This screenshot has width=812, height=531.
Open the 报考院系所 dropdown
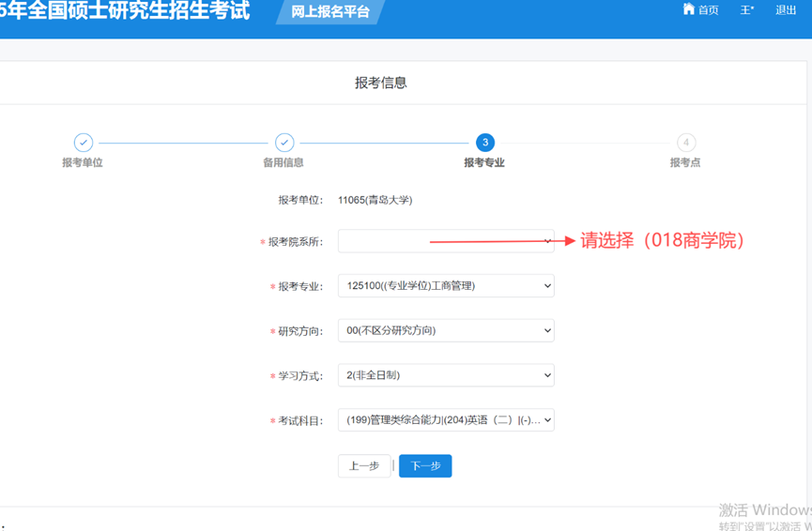coord(446,241)
